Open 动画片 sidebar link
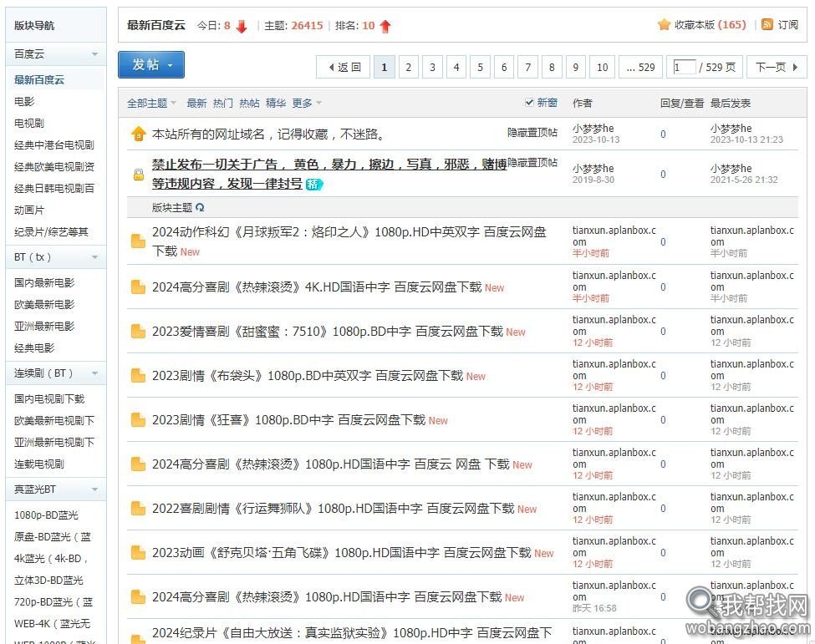Image resolution: width=815 pixels, height=644 pixels. [x=29, y=210]
